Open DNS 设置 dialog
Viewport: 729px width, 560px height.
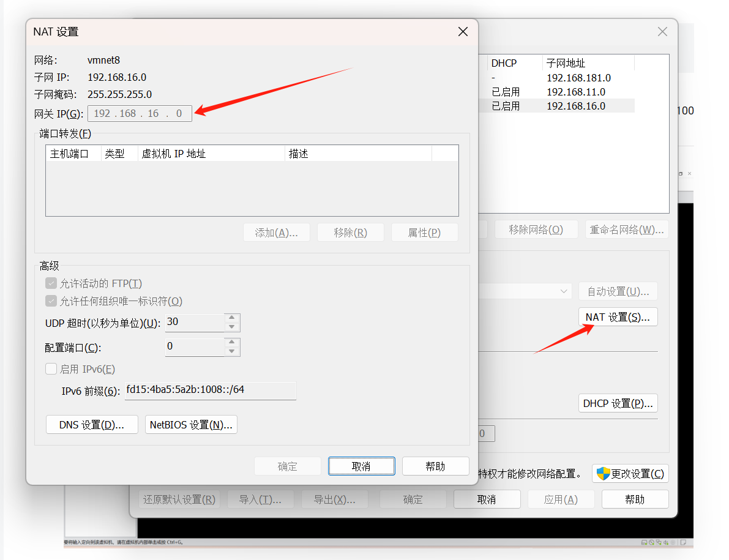(x=92, y=425)
